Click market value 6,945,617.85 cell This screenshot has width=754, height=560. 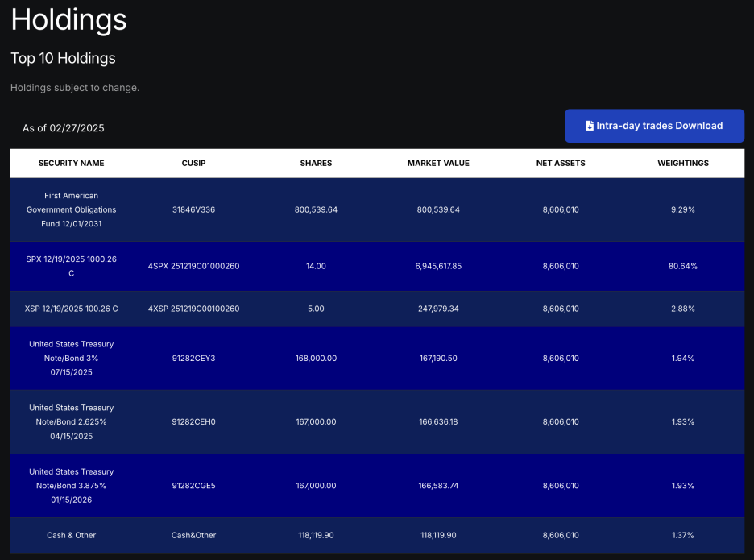438,266
